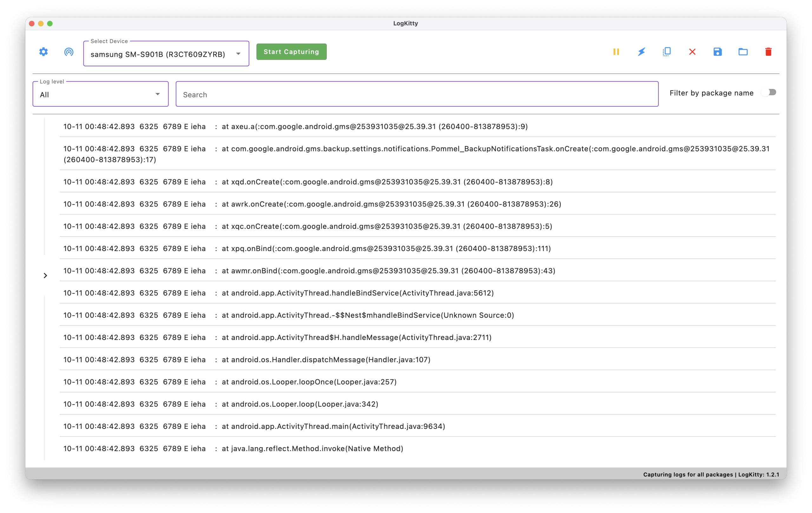Click in the Search input field

pyautogui.click(x=417, y=95)
